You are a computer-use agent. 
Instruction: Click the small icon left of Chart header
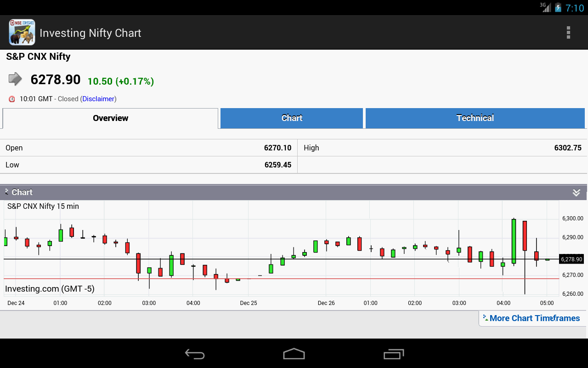pyautogui.click(x=6, y=191)
